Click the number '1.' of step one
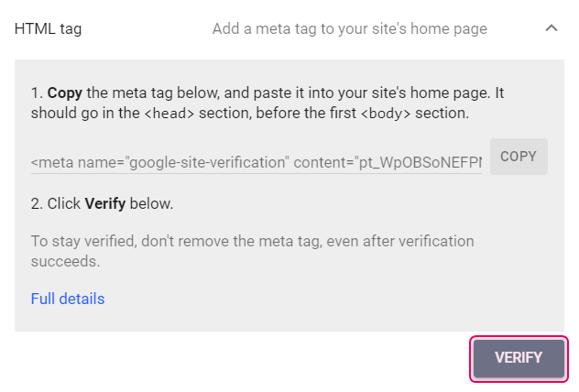 coord(37,93)
